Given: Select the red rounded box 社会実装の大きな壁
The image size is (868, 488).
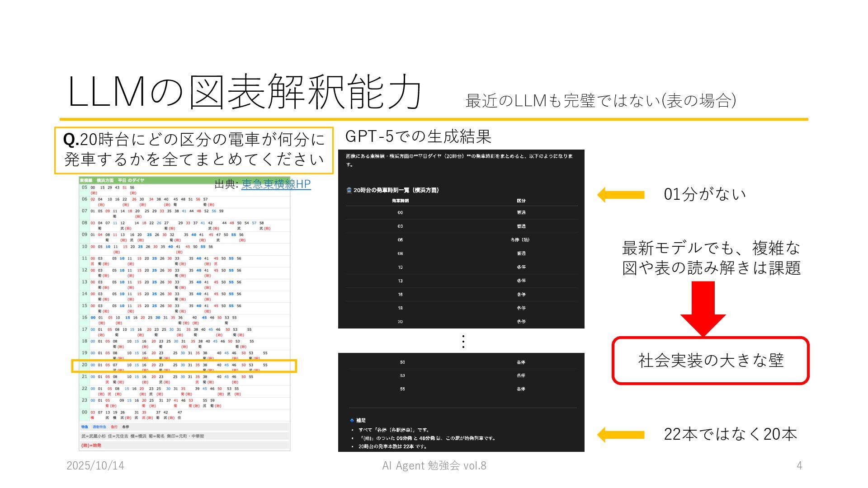Looking at the screenshot, I should click(710, 361).
